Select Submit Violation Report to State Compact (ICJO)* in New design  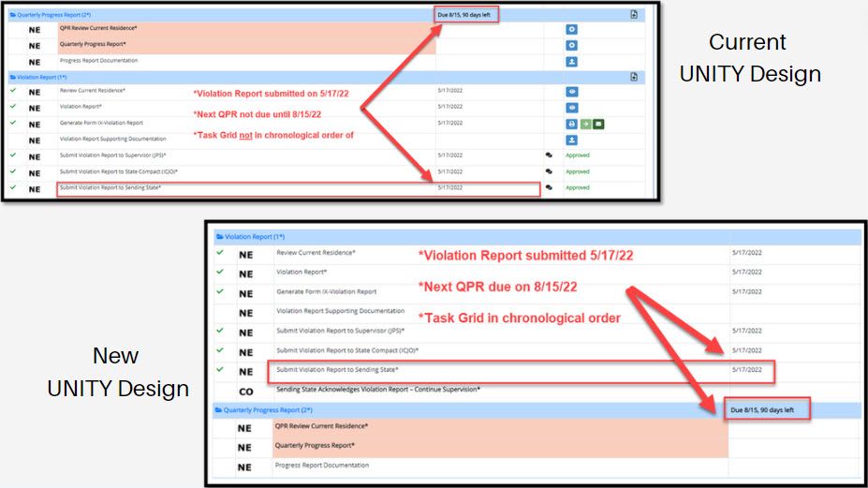click(347, 350)
